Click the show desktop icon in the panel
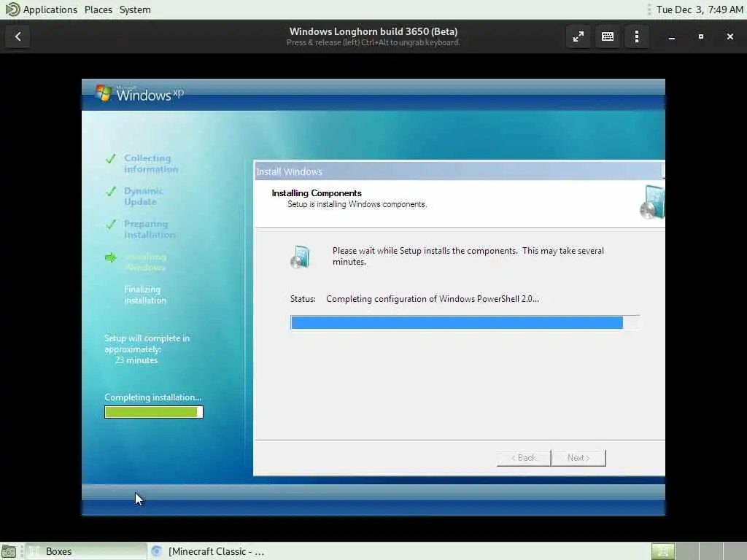The height and width of the screenshot is (560, 747). (x=9, y=551)
